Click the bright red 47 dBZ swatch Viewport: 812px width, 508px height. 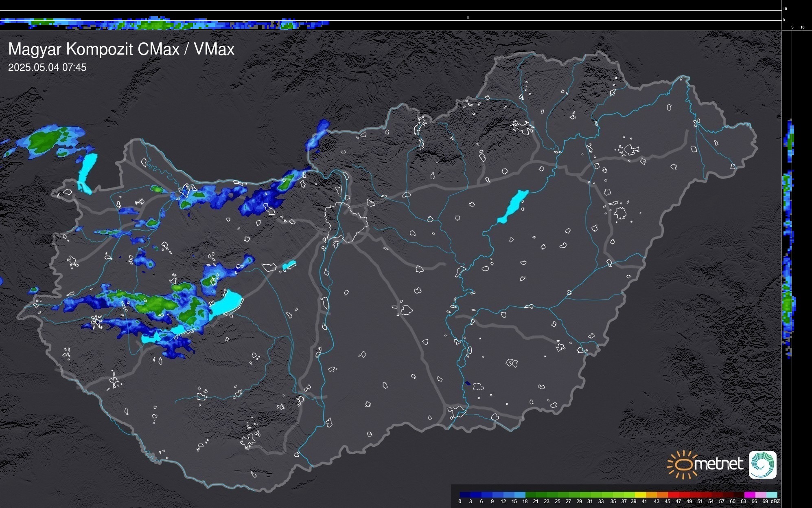(x=683, y=495)
